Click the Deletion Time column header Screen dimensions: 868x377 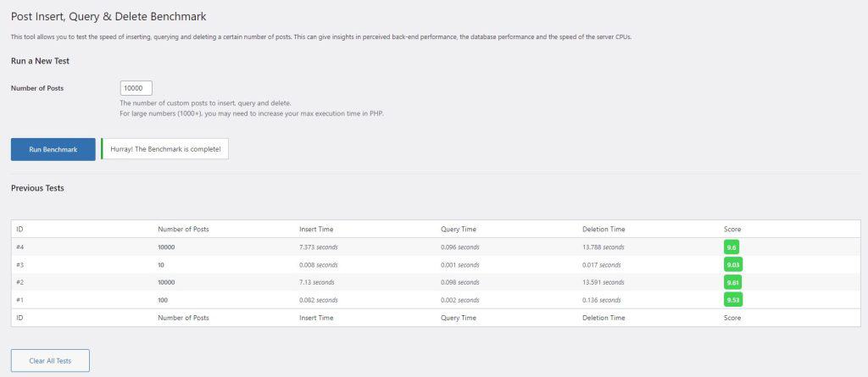click(x=604, y=230)
